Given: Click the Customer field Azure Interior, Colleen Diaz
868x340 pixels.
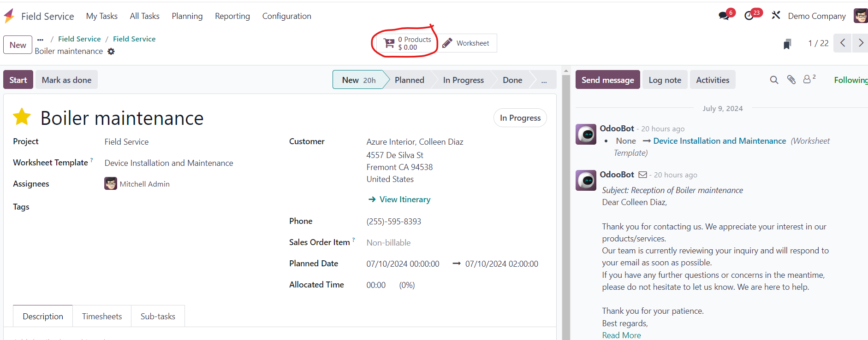Looking at the screenshot, I should click(415, 142).
